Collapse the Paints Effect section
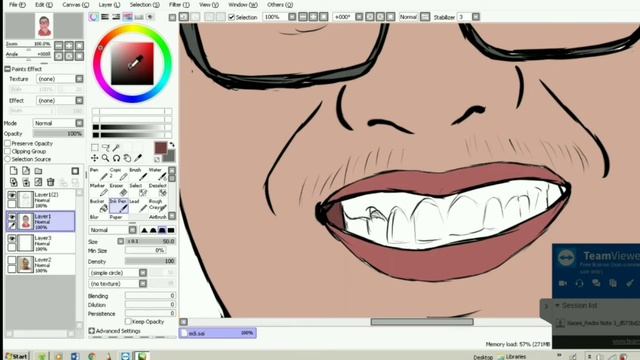The width and height of the screenshot is (640, 360). coord(8,69)
